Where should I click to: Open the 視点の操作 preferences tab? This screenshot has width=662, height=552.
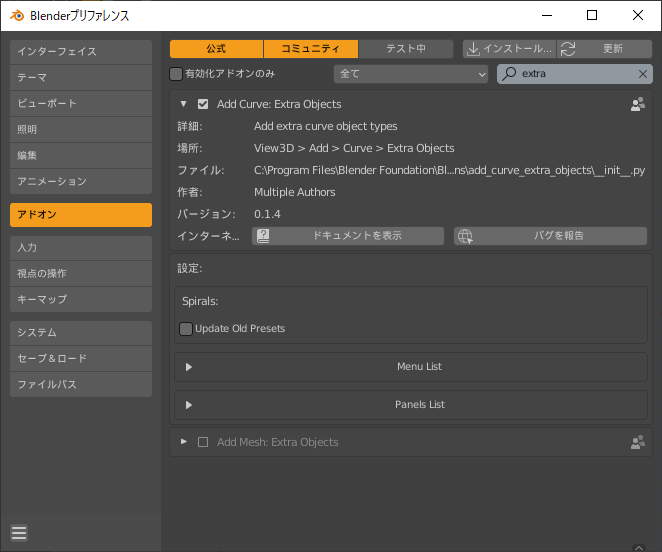pyautogui.click(x=81, y=273)
